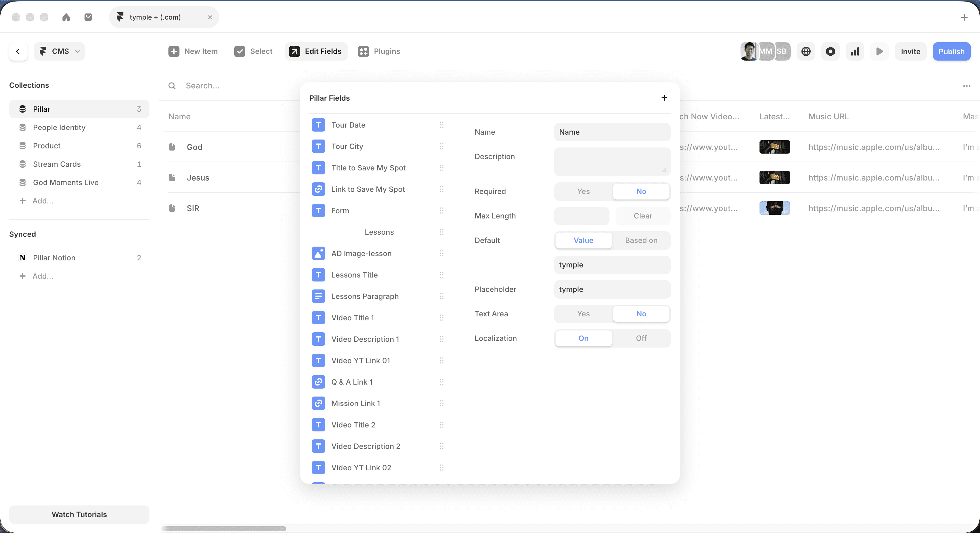The height and width of the screenshot is (533, 980).
Task: Open the three-dots menu at top right
Action: tap(966, 86)
